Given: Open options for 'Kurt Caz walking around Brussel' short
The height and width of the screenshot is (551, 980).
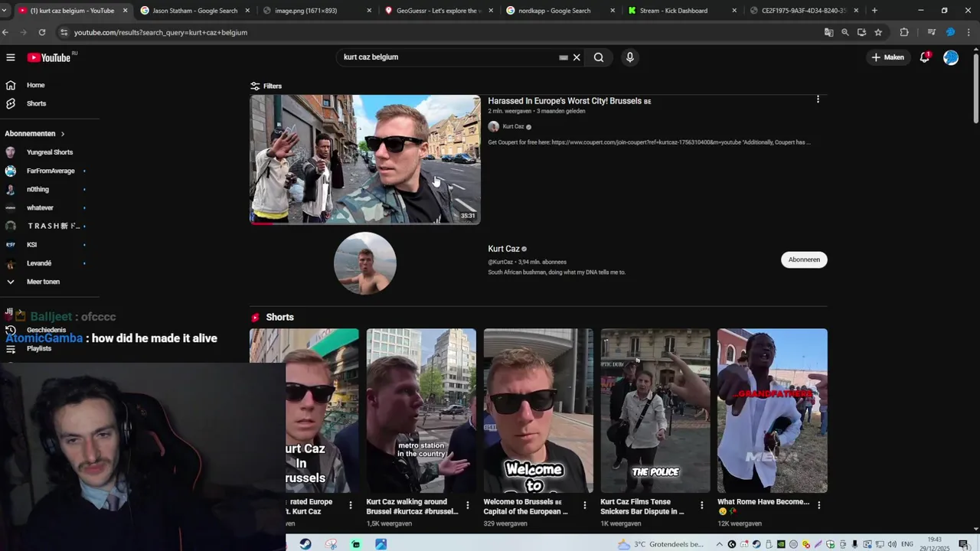Looking at the screenshot, I should click(x=468, y=505).
